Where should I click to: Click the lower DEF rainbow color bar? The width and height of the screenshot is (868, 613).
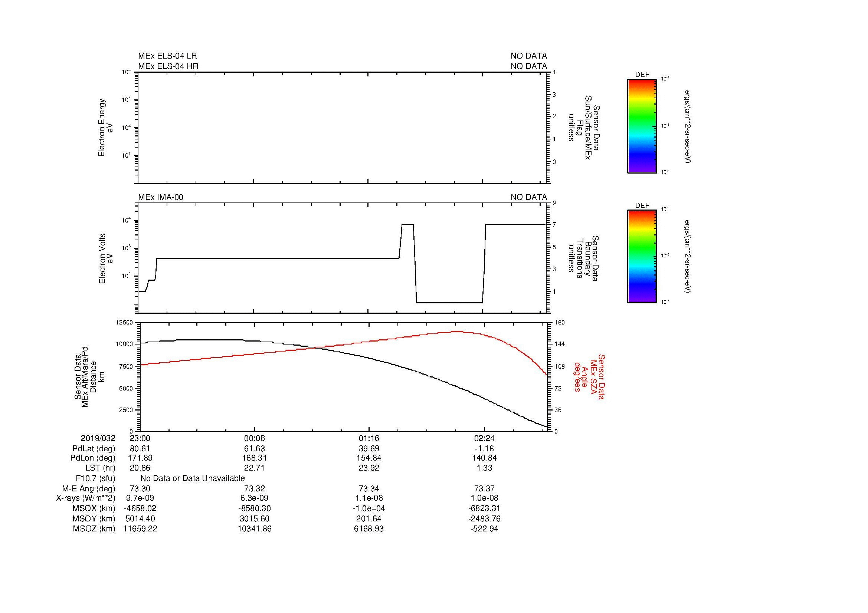point(642,257)
